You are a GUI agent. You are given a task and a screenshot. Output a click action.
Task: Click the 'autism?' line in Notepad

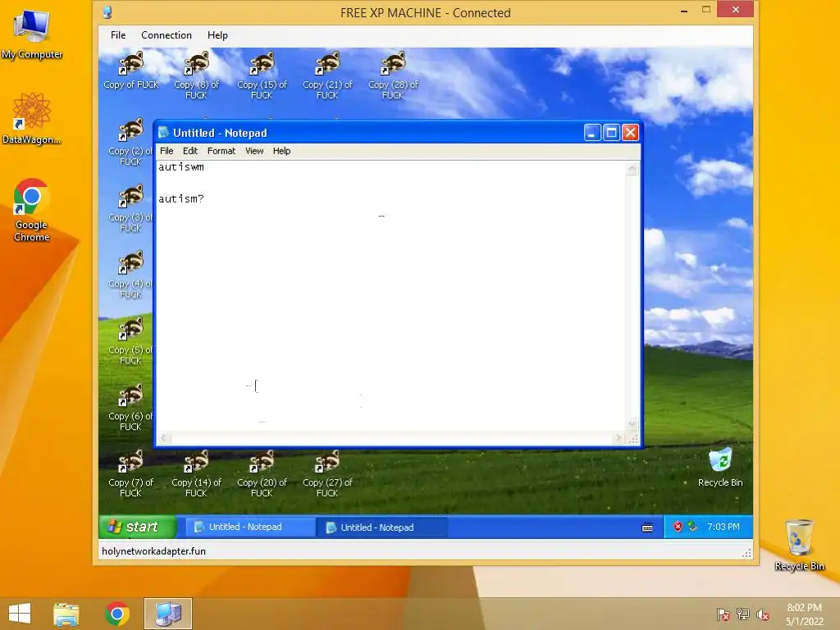click(181, 199)
